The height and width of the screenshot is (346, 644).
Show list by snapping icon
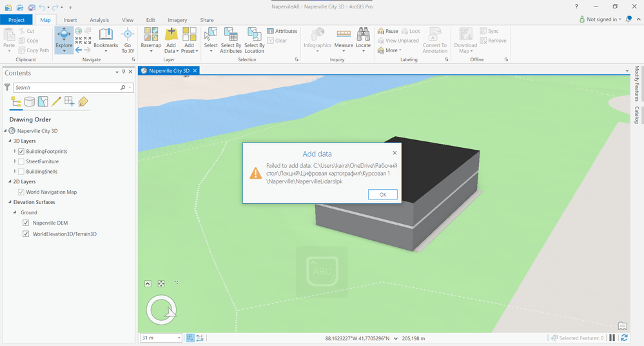click(x=70, y=101)
